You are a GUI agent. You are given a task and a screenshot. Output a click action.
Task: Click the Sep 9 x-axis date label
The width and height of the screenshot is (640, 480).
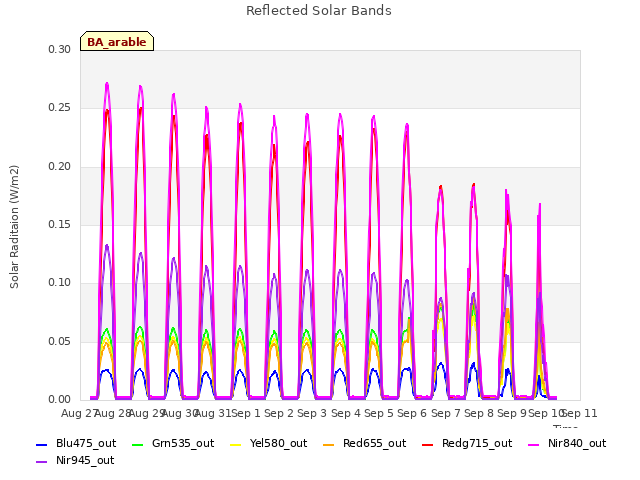(512, 413)
